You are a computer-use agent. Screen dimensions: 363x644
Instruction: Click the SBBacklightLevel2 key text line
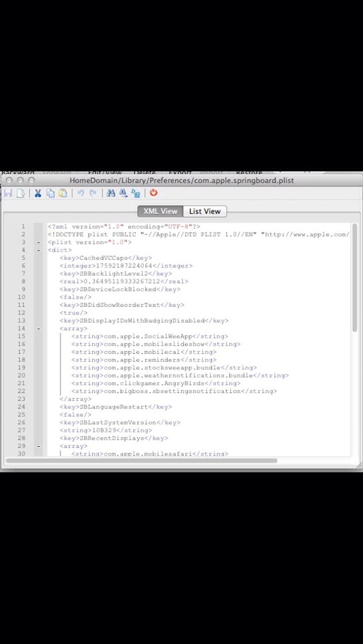pyautogui.click(x=116, y=274)
